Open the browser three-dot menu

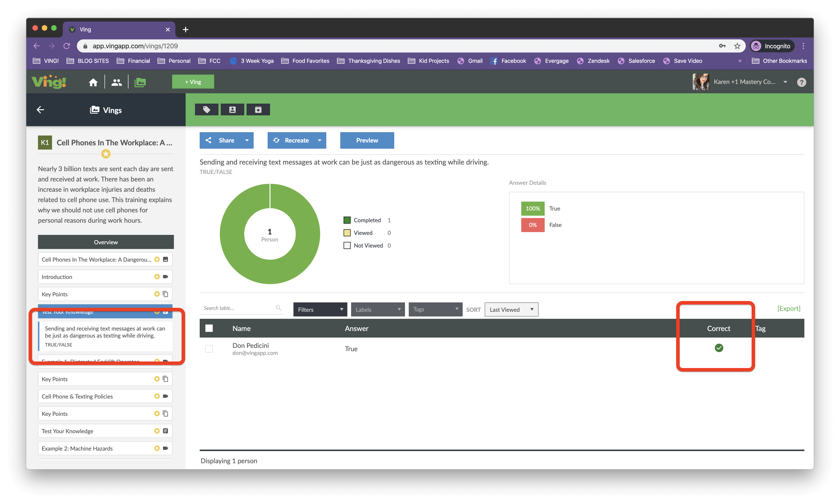coord(803,46)
